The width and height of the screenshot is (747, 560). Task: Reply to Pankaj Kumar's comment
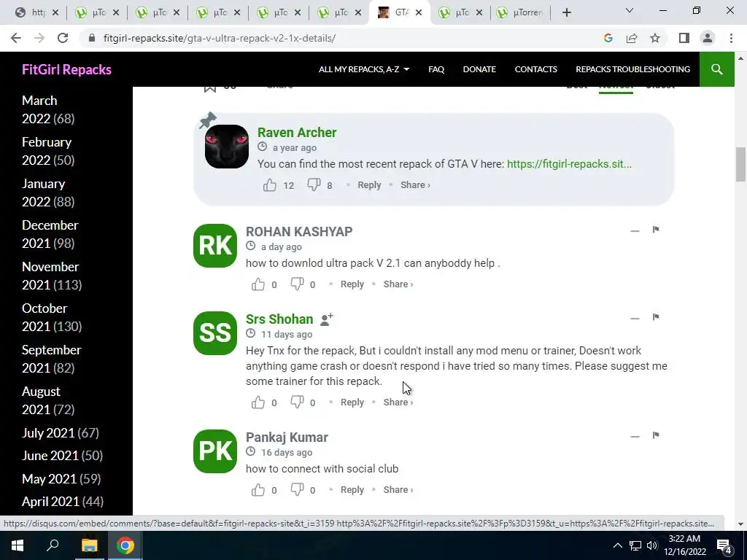click(352, 490)
